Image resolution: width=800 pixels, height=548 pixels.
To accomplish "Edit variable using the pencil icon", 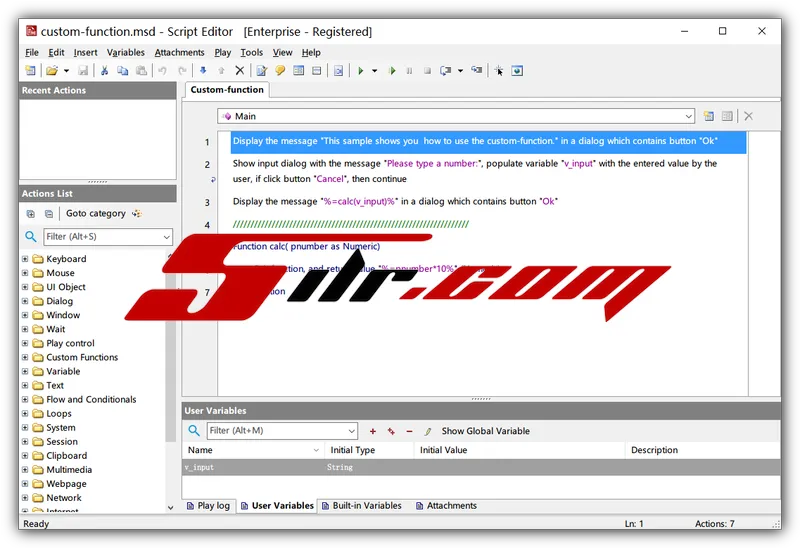I will coord(428,431).
